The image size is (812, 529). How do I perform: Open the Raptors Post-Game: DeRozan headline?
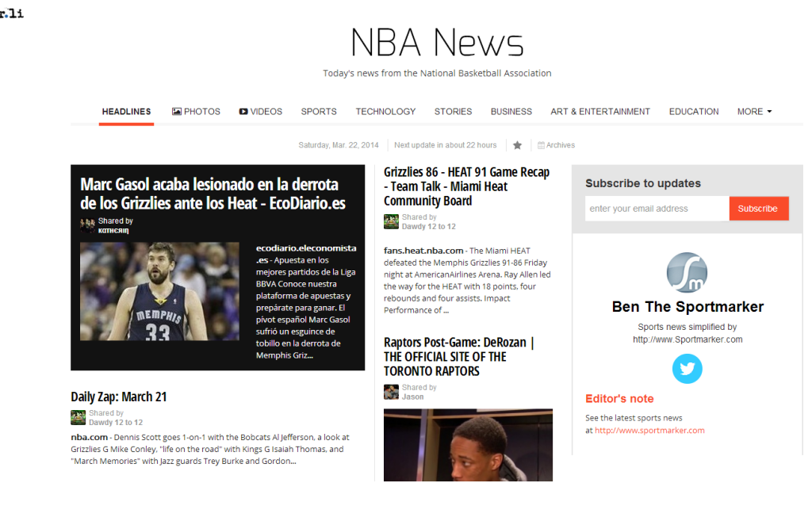point(459,357)
